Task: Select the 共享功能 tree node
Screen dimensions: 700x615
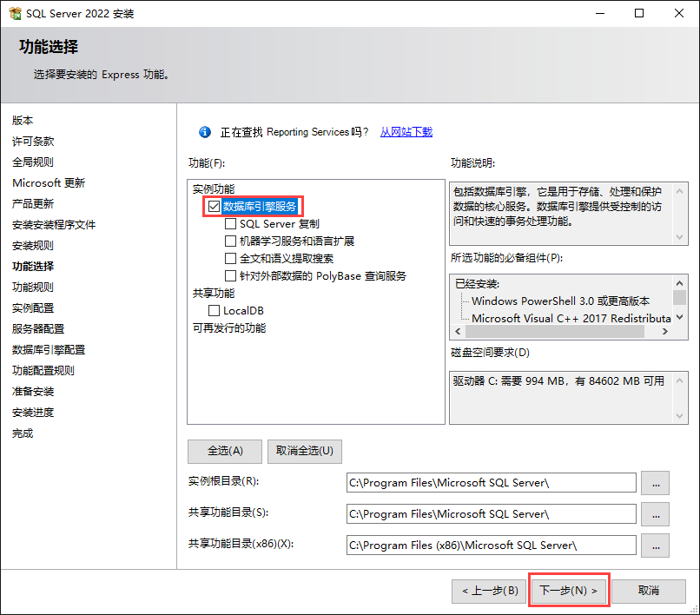Action: click(214, 294)
